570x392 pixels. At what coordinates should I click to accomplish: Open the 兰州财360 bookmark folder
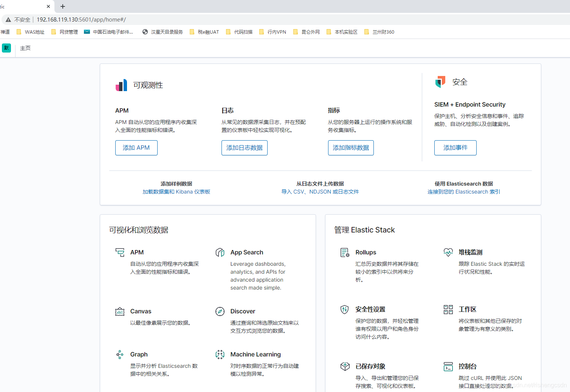379,32
